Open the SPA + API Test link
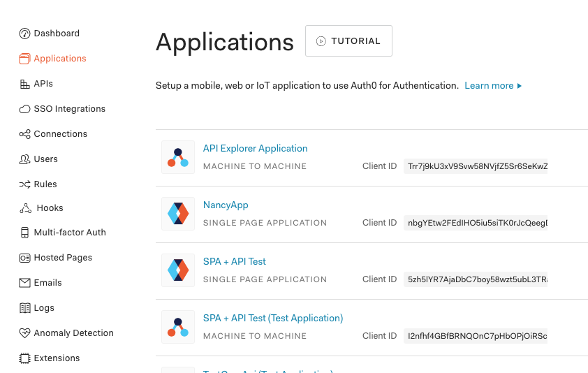The width and height of the screenshot is (588, 373). 235,261
